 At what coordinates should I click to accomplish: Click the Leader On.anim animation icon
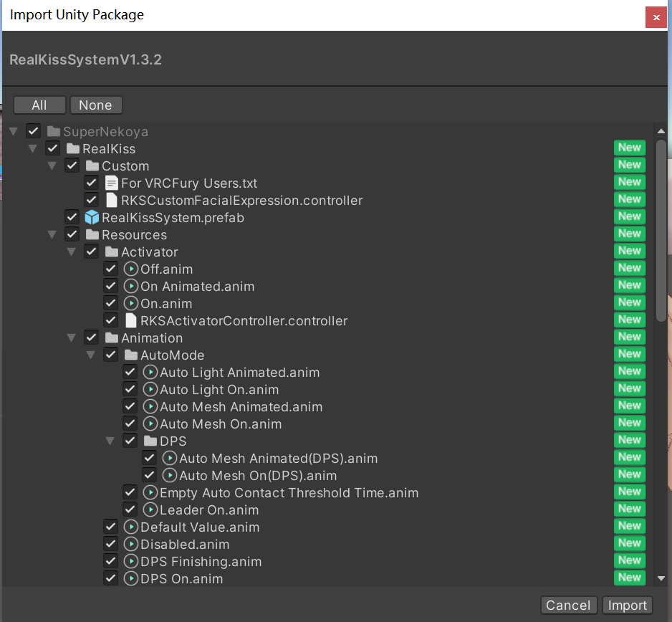150,510
